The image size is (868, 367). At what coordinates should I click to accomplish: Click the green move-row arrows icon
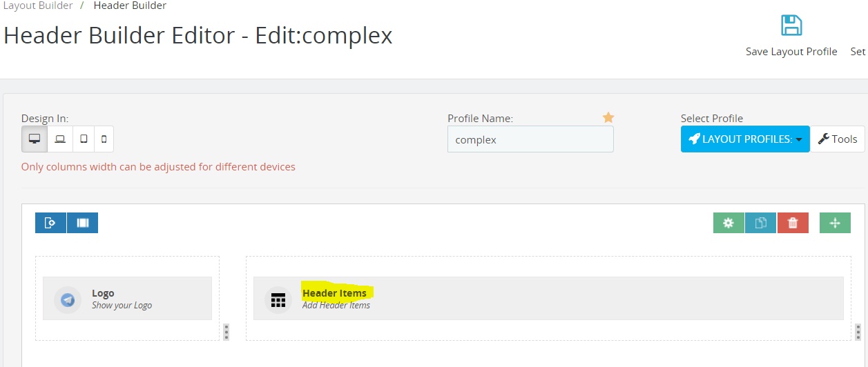coord(835,223)
